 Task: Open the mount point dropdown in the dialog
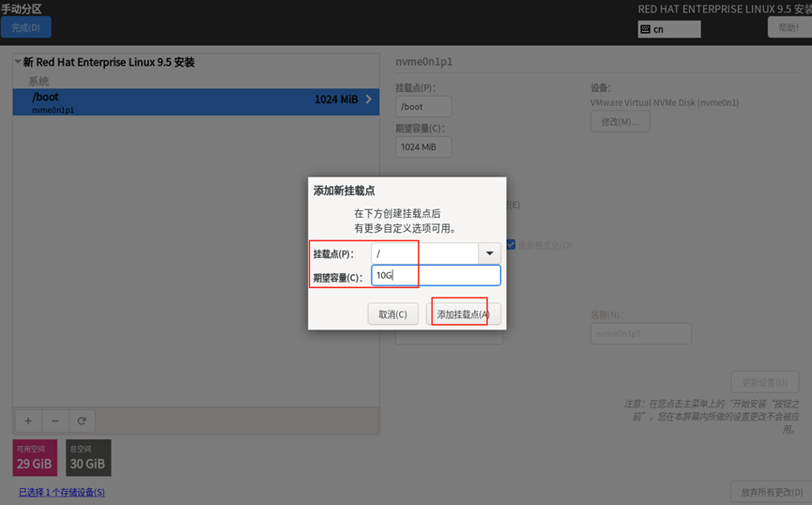click(x=489, y=253)
